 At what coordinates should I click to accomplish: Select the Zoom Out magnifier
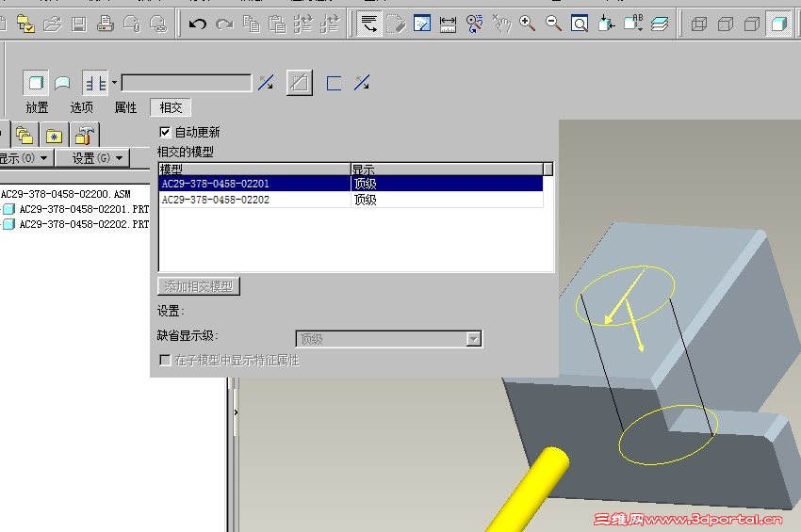click(x=553, y=24)
